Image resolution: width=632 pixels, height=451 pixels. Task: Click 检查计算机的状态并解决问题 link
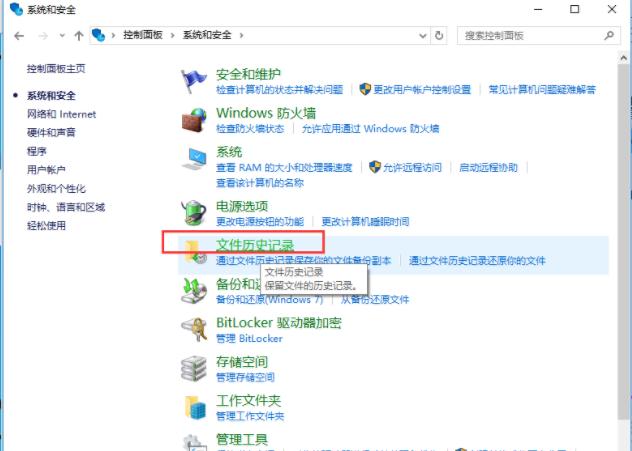(279, 89)
